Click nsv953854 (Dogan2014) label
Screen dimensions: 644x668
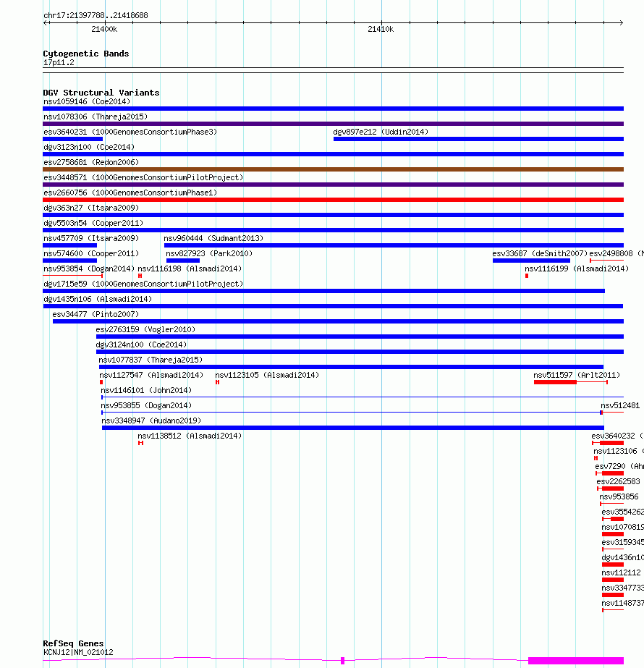89,269
